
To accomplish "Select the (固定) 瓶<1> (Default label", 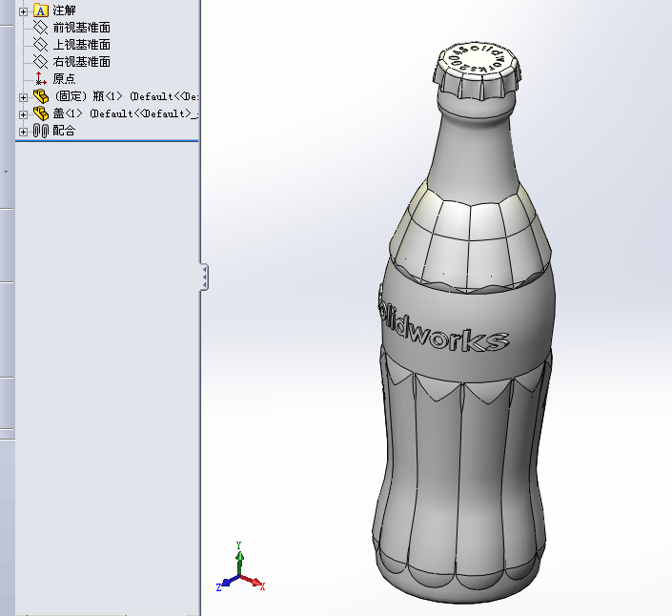I will coord(125,96).
